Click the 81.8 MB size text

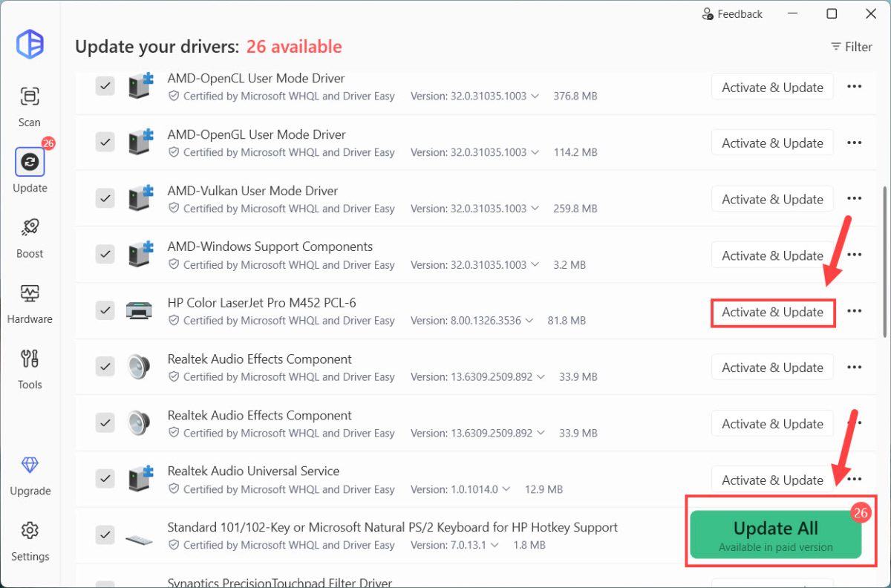click(567, 321)
